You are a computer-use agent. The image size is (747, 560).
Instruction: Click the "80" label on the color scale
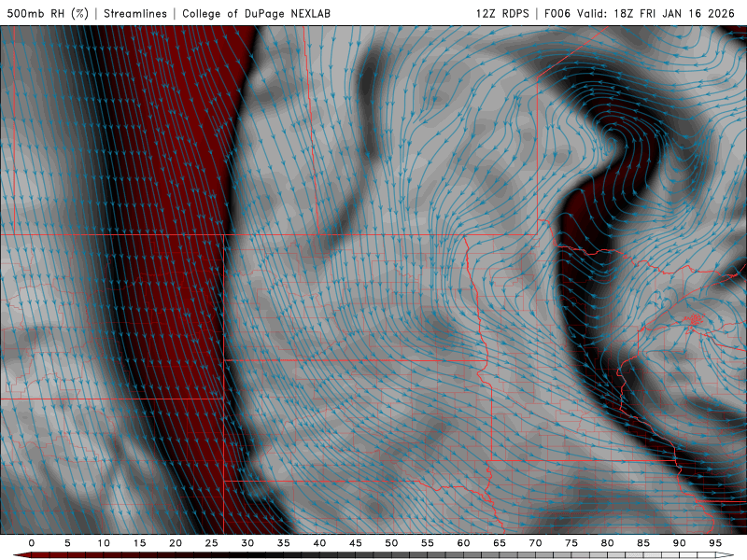607,543
